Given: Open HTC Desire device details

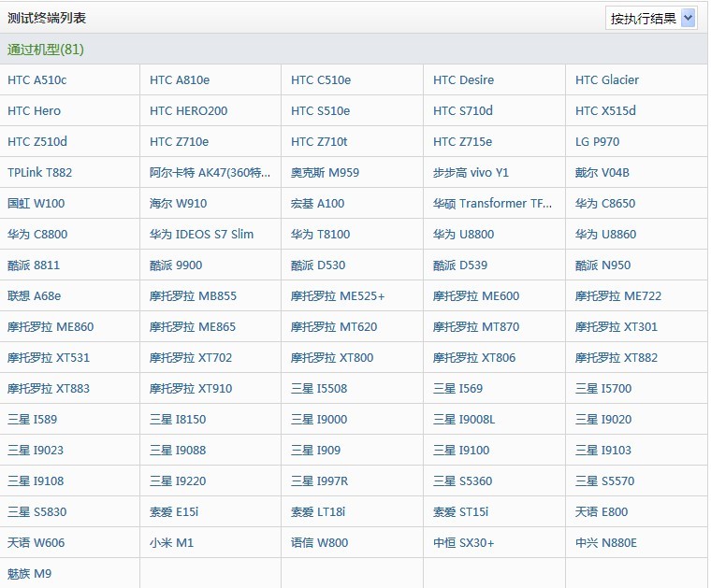Looking at the screenshot, I should coord(463,80).
